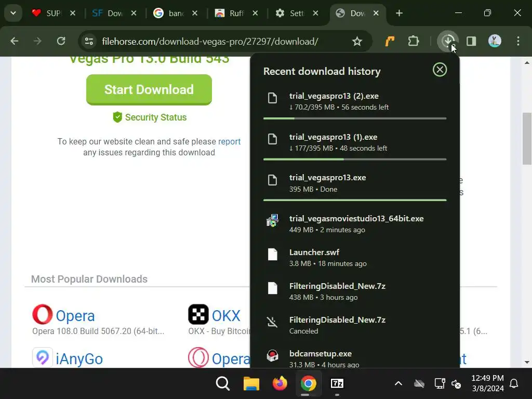Open the browser side panel
Screen dimensions: 532x399
[x=471, y=42]
